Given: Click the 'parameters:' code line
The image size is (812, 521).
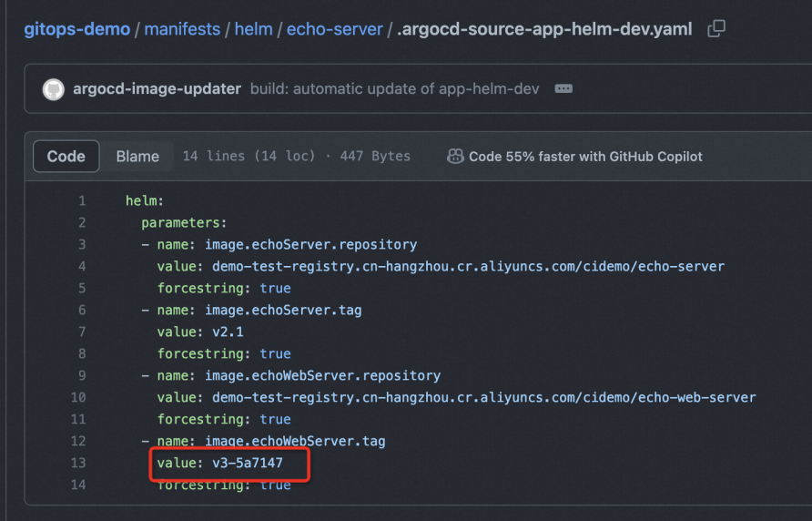Looking at the screenshot, I should click(x=184, y=222).
